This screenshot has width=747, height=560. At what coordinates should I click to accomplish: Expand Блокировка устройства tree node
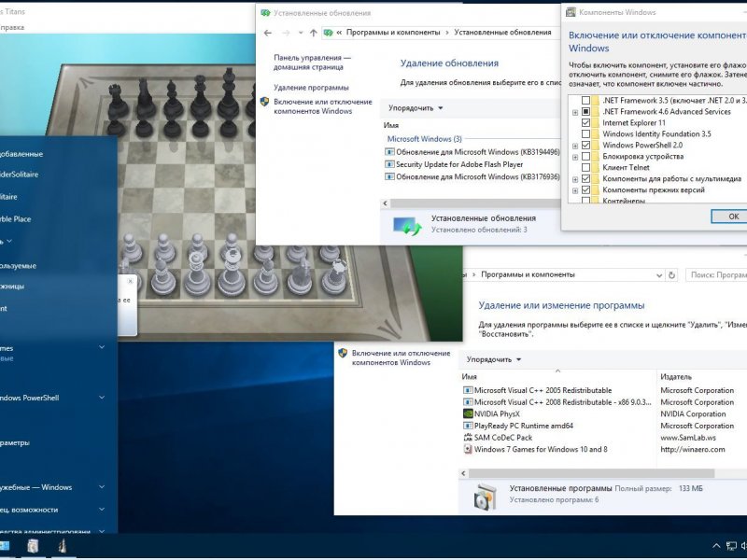pyautogui.click(x=575, y=157)
